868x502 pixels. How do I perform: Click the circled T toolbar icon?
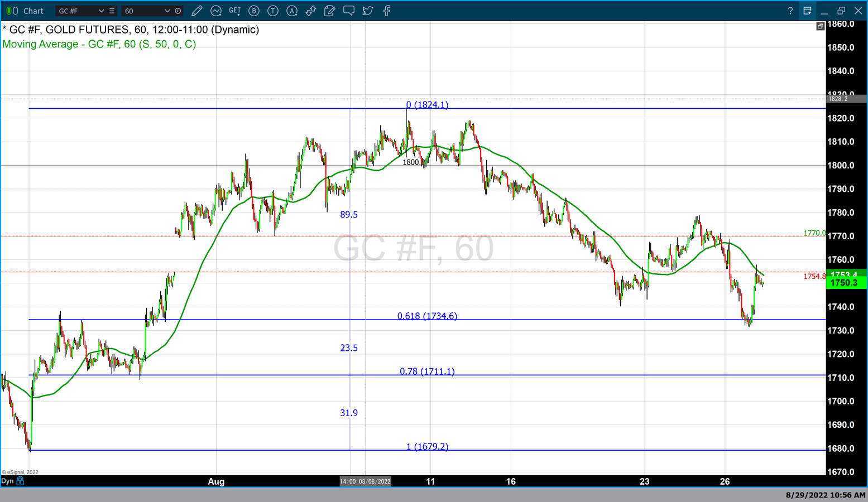[x=273, y=11]
